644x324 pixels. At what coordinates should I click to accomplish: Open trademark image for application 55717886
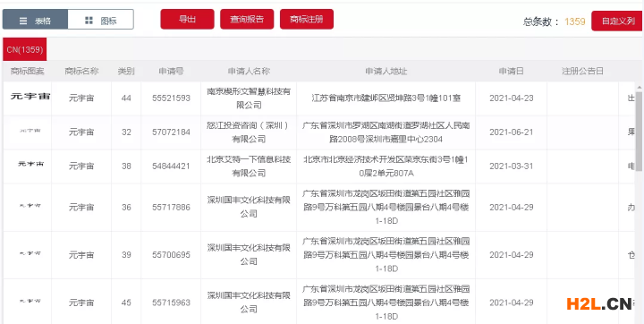[x=30, y=205]
